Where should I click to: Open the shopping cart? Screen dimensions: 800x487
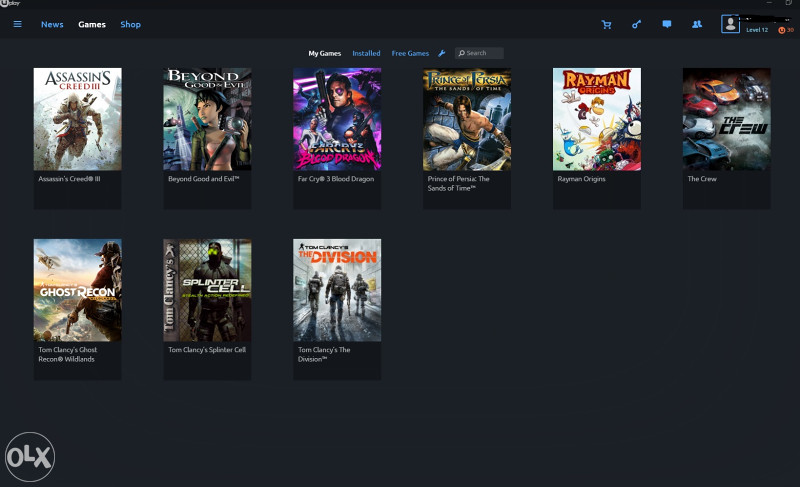(x=606, y=24)
